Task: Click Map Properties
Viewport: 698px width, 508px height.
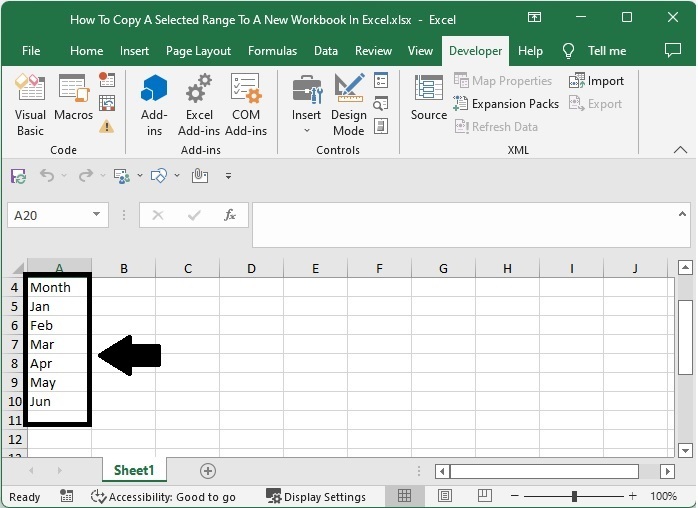Action: [x=503, y=81]
